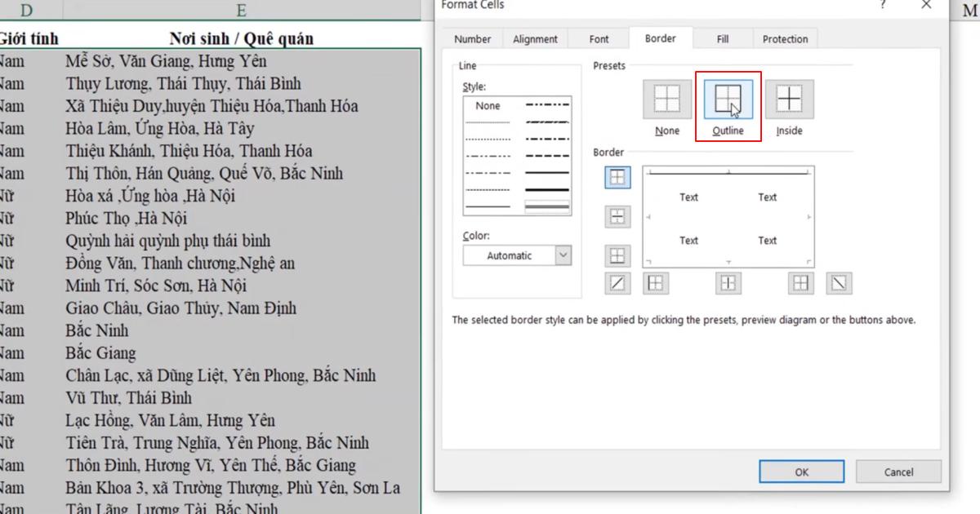Add a diagonal-up border
980x514 pixels.
click(618, 283)
